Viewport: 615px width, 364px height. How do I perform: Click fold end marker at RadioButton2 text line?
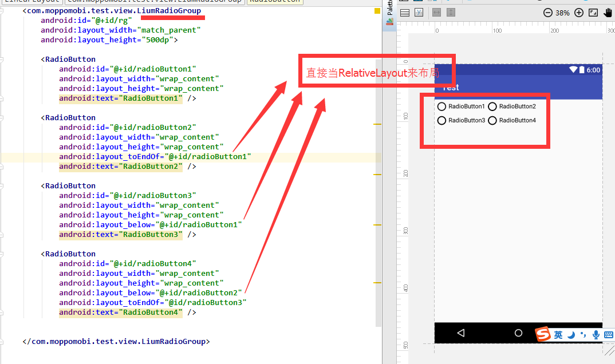[x=2, y=167]
